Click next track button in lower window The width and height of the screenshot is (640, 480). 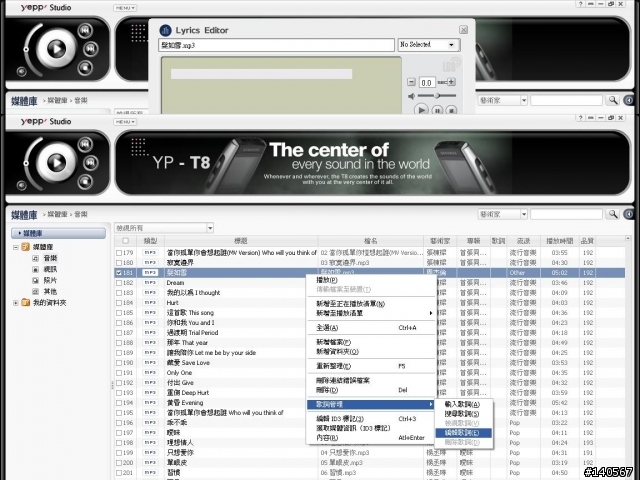[x=91, y=163]
